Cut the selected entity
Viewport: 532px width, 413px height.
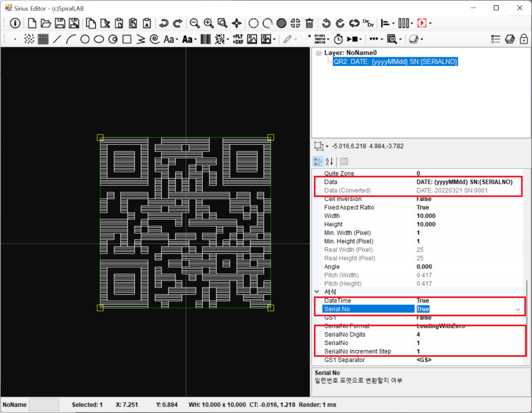click(105, 23)
